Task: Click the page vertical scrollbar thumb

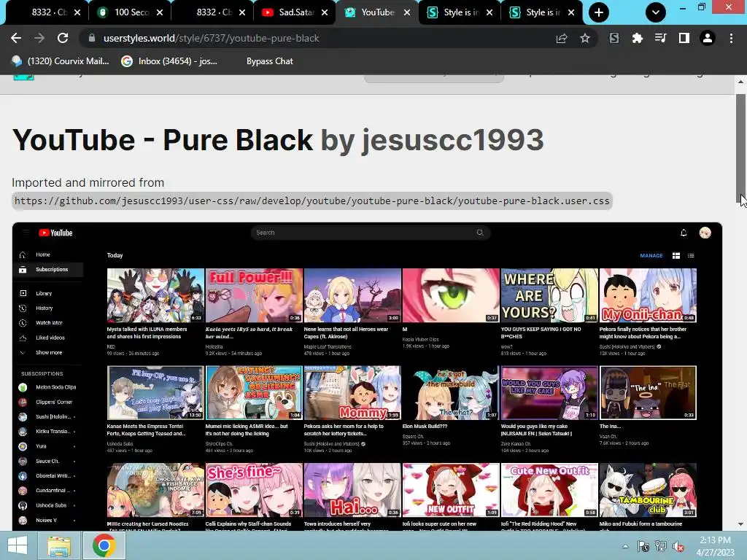Action: click(741, 147)
